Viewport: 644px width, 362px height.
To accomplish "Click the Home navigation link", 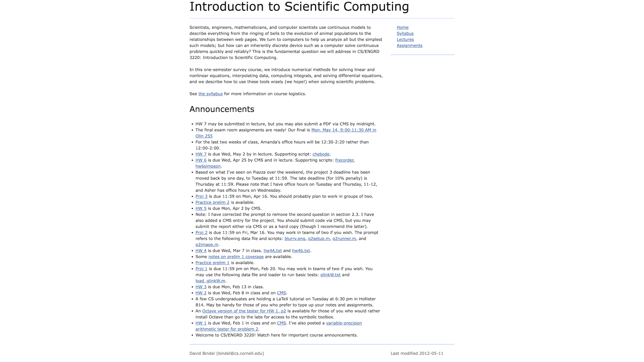I will [x=402, y=27].
